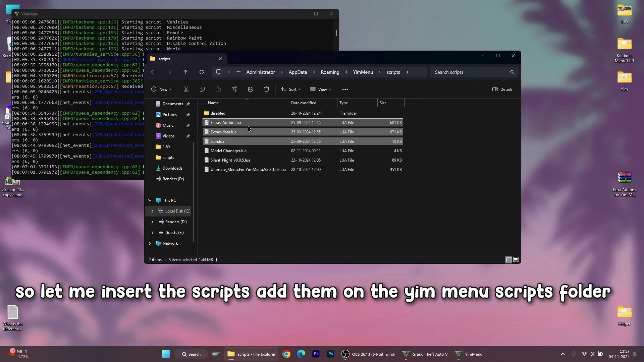Click the Share icon in Explorer toolbar
This screenshot has width=644, height=362.
[x=251, y=89]
